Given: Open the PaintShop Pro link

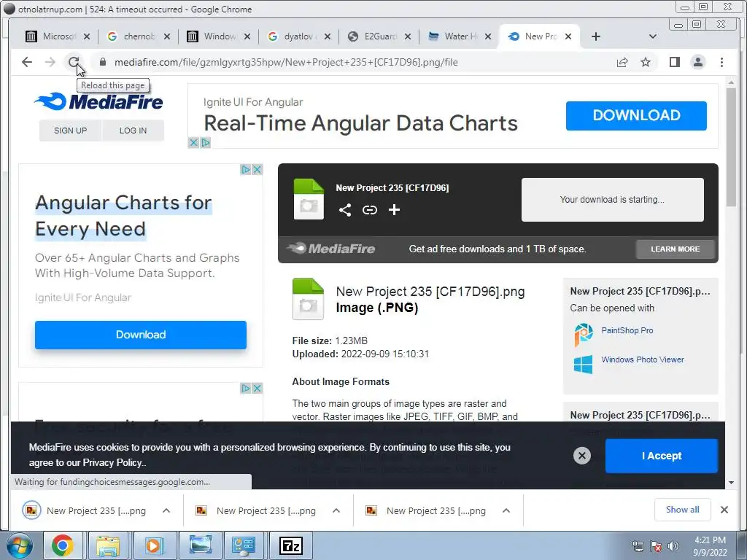Looking at the screenshot, I should tap(627, 330).
